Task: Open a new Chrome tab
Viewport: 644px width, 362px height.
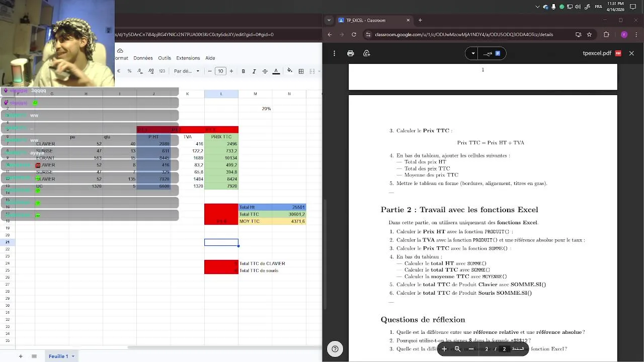Action: [420, 20]
